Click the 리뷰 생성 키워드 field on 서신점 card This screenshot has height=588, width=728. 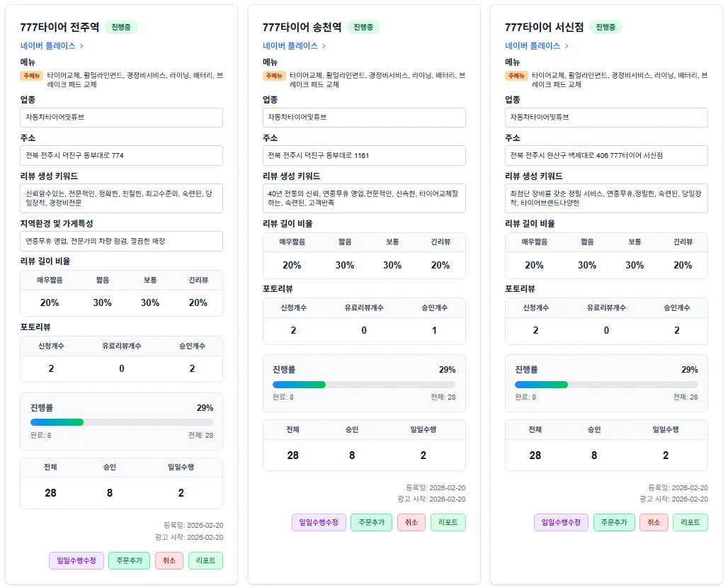click(x=606, y=196)
